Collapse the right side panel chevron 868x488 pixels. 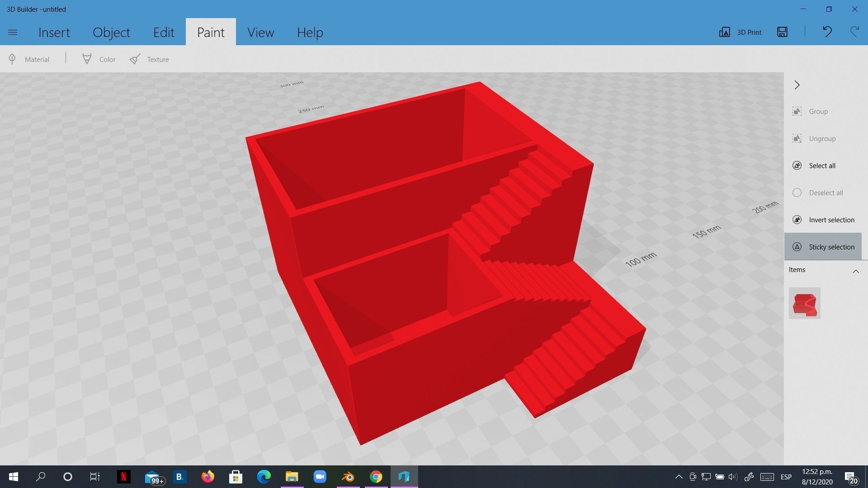(797, 85)
